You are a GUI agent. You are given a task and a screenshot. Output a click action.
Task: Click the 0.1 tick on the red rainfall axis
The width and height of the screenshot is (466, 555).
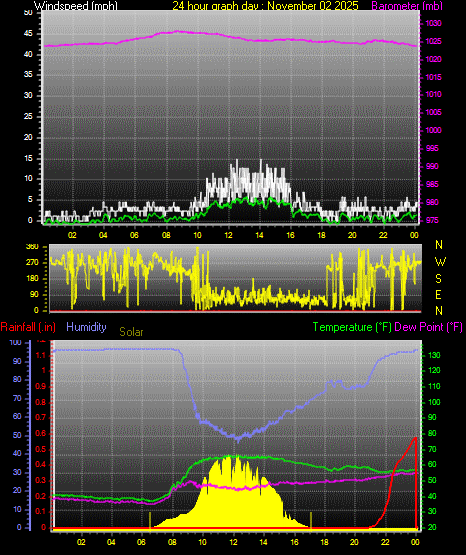(x=41, y=511)
